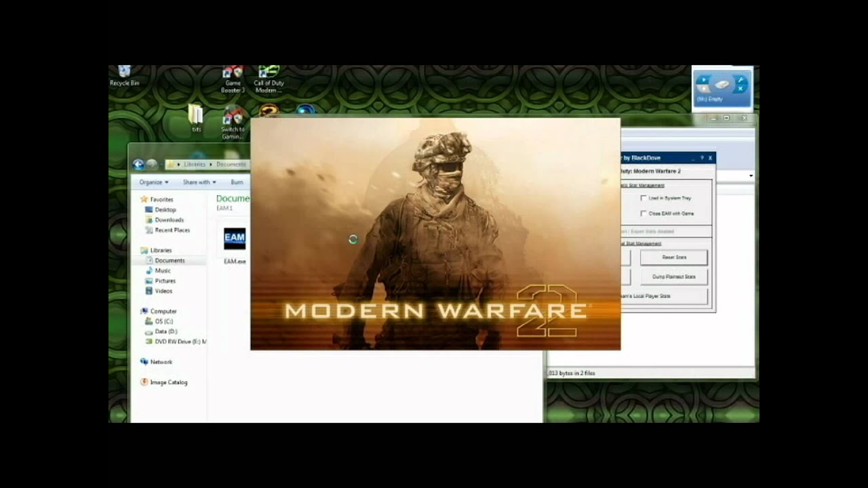This screenshot has height=488, width=868.
Task: Click Documents in the address breadcrumb
Action: point(231,164)
